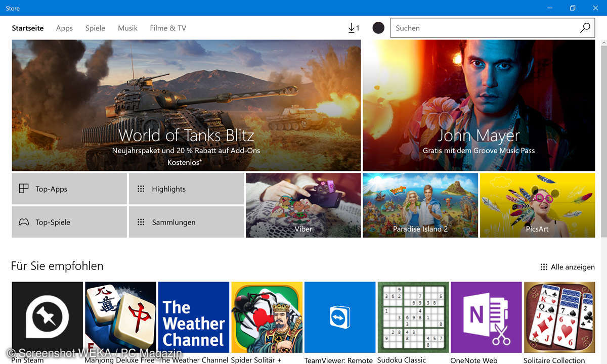This screenshot has height=364, width=607.
Task: Maximize the Store window
Action: click(x=573, y=8)
